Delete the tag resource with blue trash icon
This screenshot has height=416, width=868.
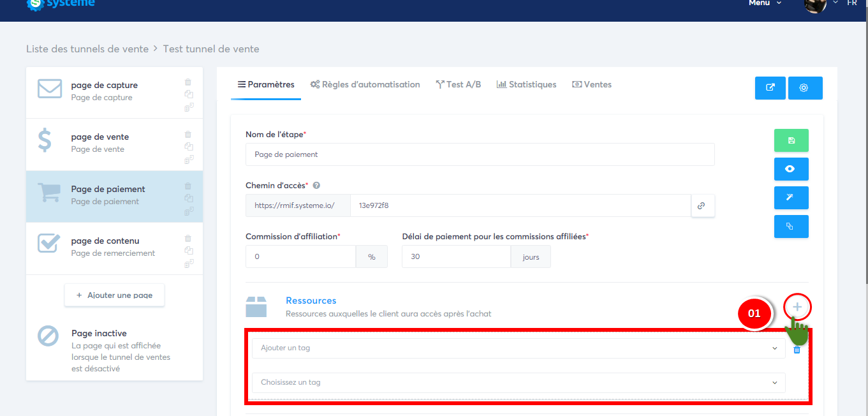click(797, 349)
